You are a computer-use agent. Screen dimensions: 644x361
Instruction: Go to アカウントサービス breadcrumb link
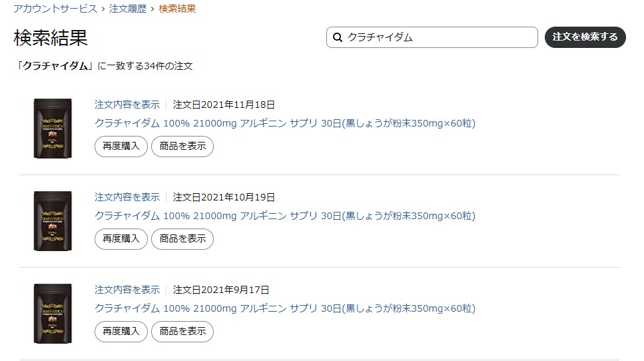tap(55, 9)
